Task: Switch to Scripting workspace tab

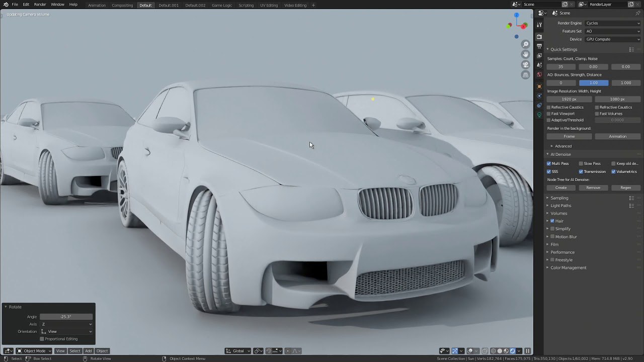Action: pyautogui.click(x=246, y=5)
